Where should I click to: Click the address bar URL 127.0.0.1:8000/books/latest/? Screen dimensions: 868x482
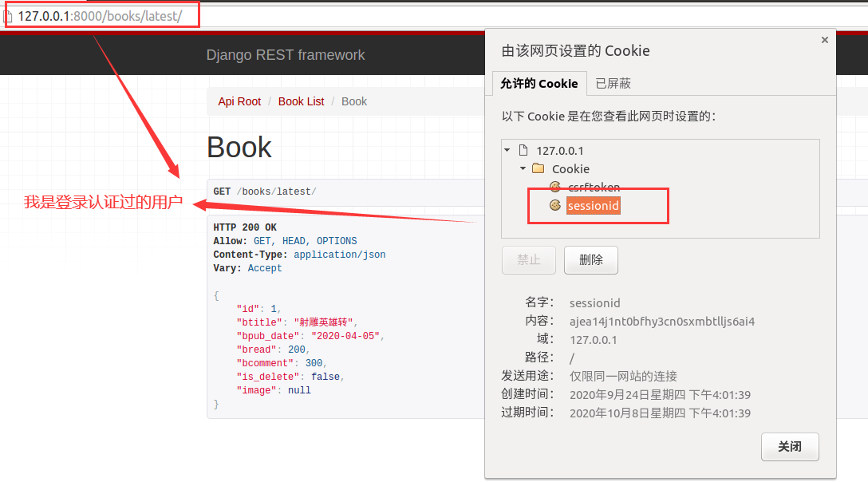[x=100, y=16]
